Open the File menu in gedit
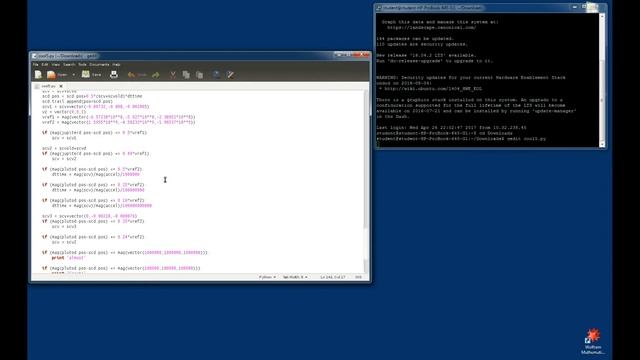The image size is (640, 360). pyautogui.click(x=36, y=64)
